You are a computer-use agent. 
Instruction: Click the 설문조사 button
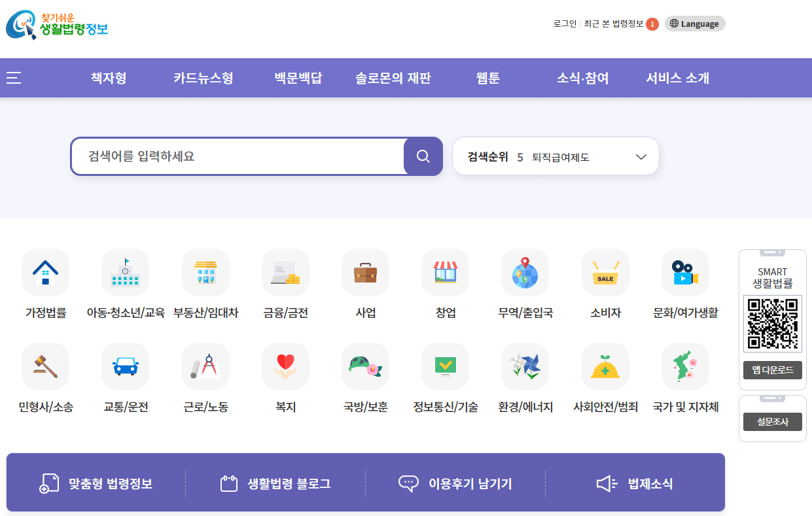(x=773, y=421)
